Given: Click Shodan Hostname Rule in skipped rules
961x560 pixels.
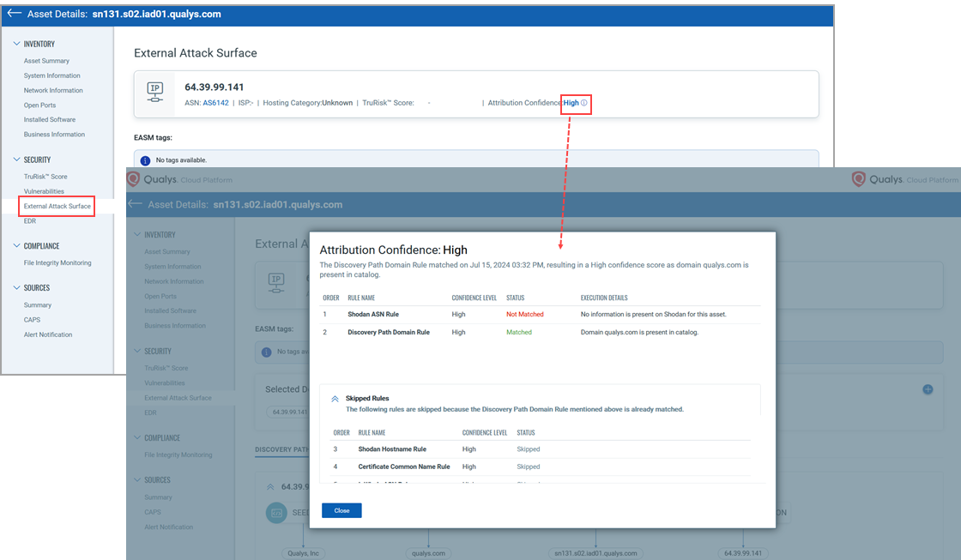Looking at the screenshot, I should pyautogui.click(x=392, y=449).
